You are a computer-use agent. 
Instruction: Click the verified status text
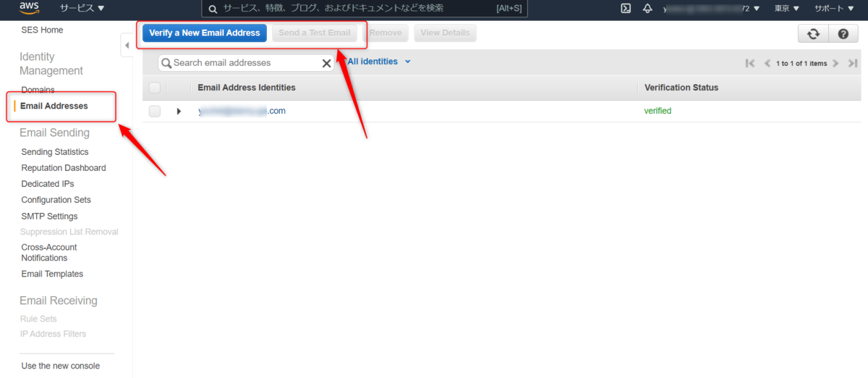coord(658,111)
